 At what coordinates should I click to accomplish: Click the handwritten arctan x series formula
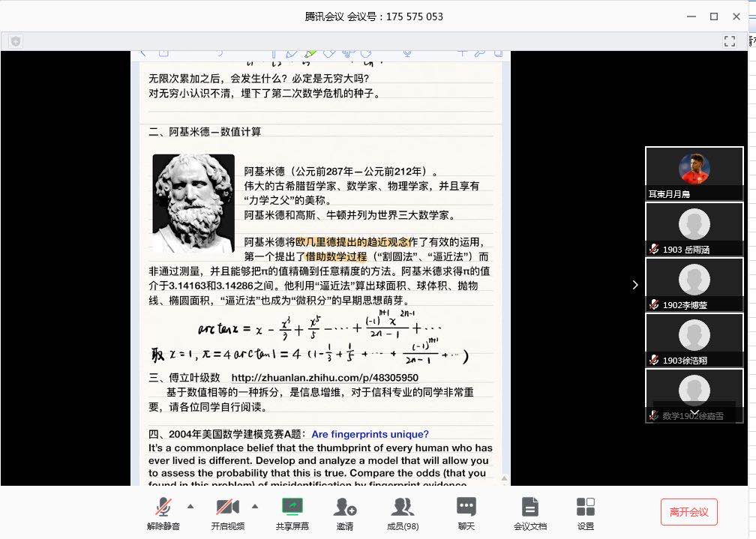(x=319, y=326)
